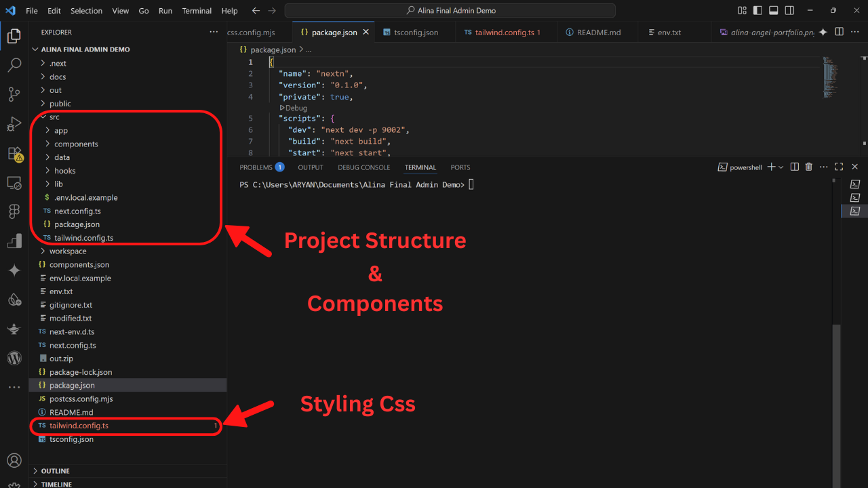This screenshot has height=488, width=868.
Task: Kill the terminal with the trash icon
Action: pyautogui.click(x=808, y=167)
